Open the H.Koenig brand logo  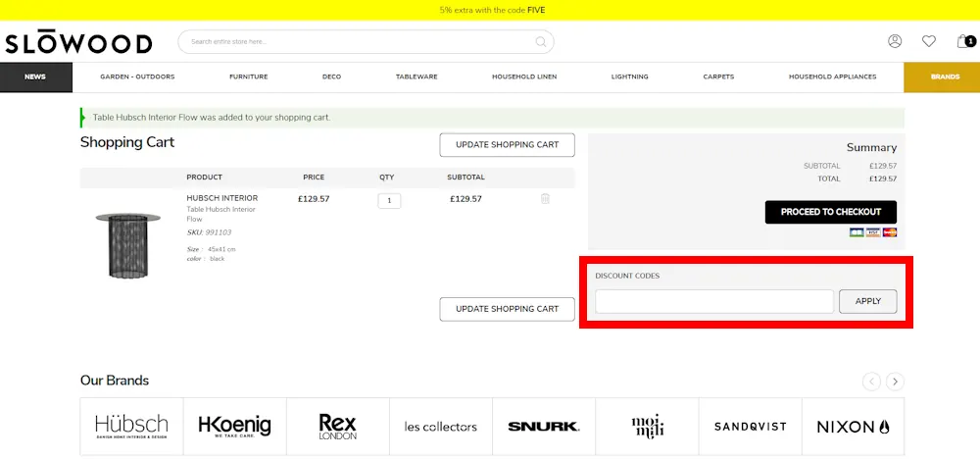click(x=235, y=427)
